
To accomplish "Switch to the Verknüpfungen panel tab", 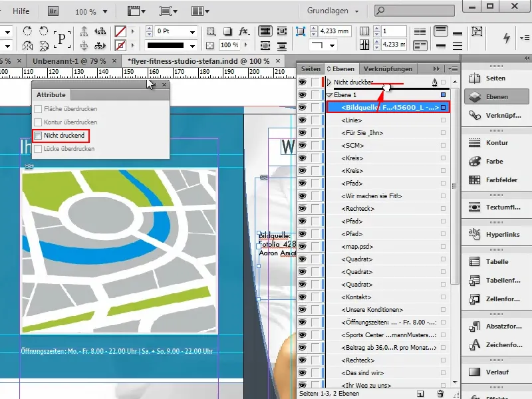I will [388, 69].
